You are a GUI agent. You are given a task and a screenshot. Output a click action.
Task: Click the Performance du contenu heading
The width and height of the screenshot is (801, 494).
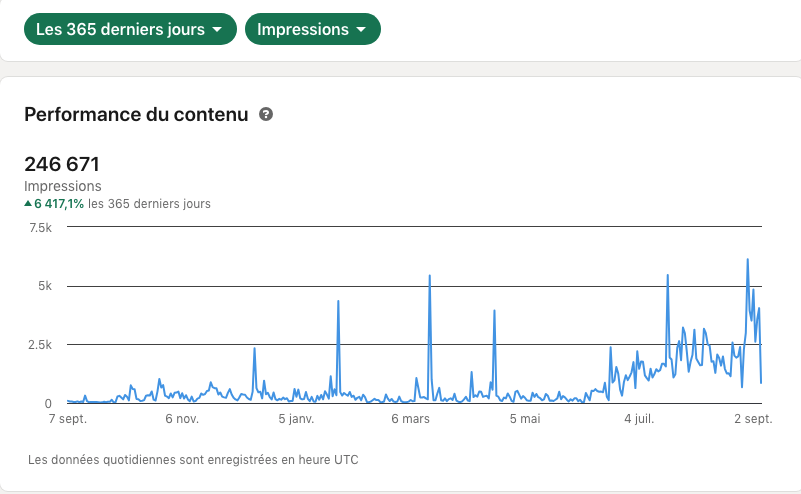pyautogui.click(x=136, y=115)
